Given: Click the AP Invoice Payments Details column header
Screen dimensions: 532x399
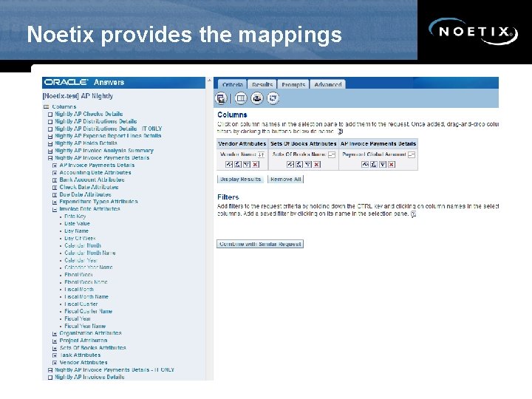Looking at the screenshot, I should pos(378,144).
